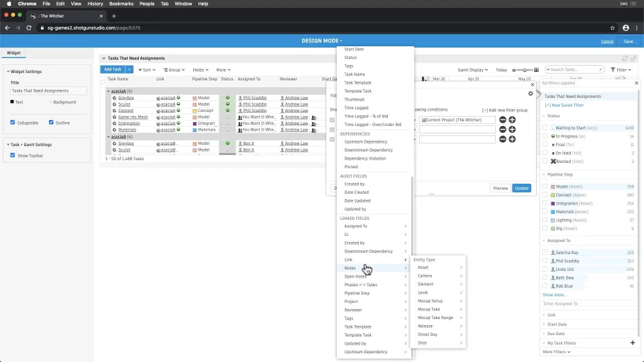Toggle the Collapsible checkbox
The height and width of the screenshot is (362, 644).
(12, 123)
